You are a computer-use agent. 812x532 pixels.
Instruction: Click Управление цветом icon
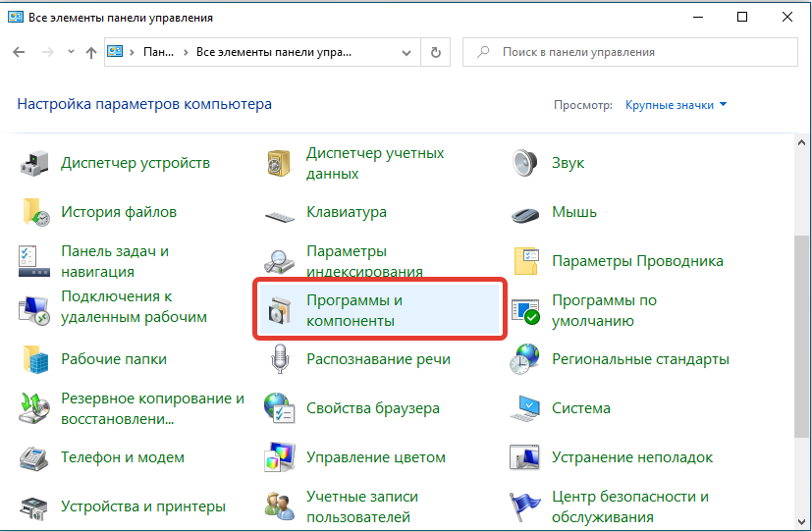click(x=280, y=457)
